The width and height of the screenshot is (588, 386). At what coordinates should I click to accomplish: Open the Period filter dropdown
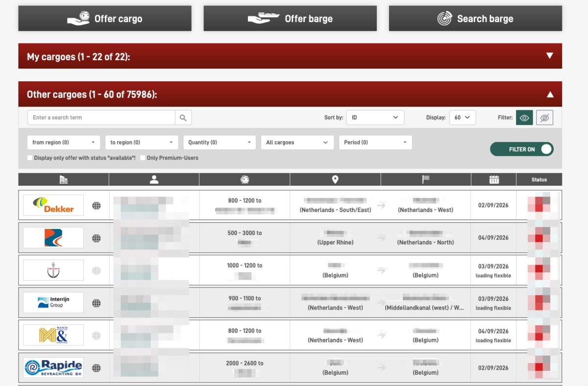pyautogui.click(x=375, y=143)
